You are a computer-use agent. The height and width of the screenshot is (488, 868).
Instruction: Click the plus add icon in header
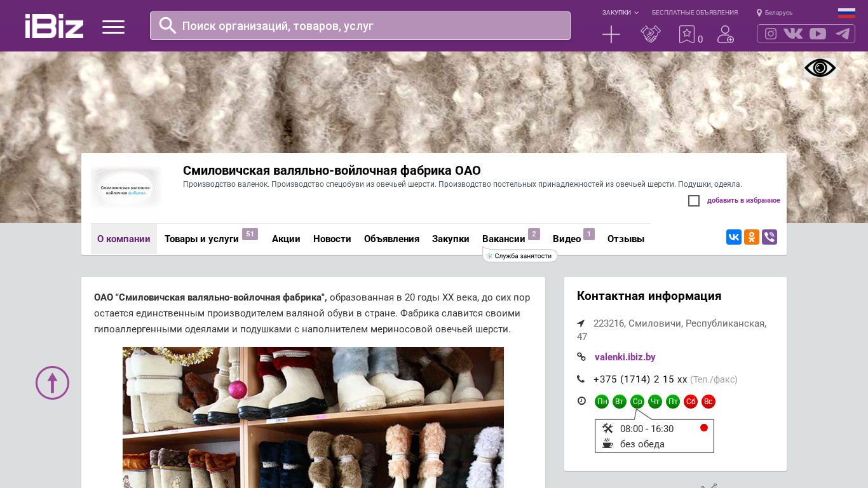[x=611, y=34]
